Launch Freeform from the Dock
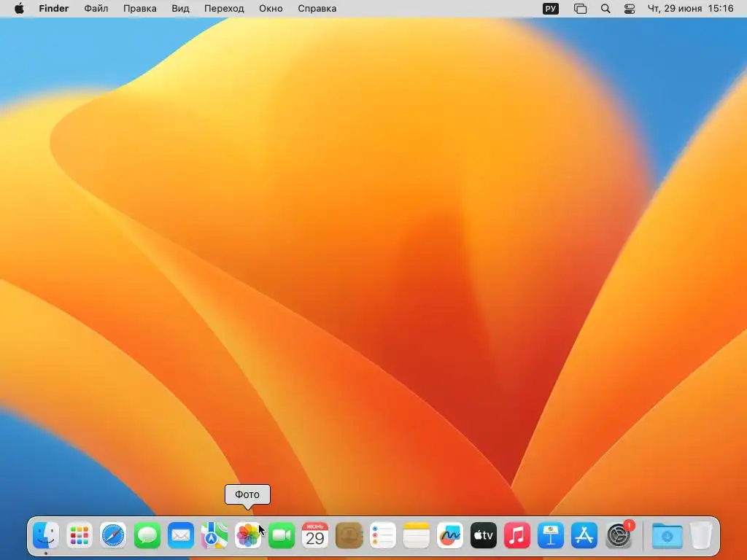This screenshot has width=747, height=560. [449, 536]
